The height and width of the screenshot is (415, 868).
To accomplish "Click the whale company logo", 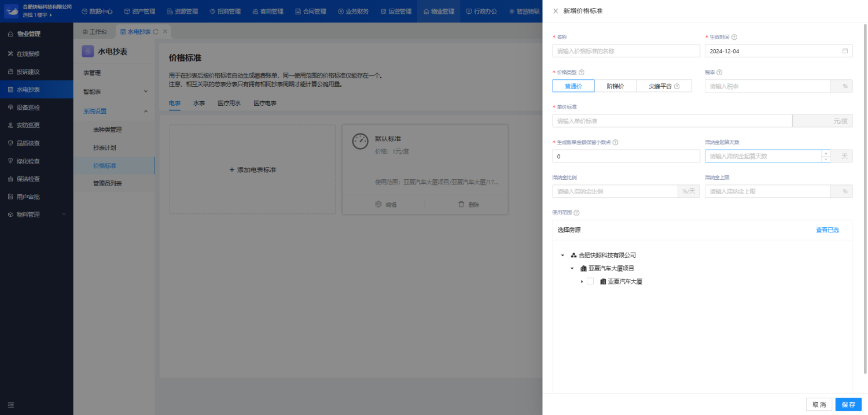I will tap(12, 11).
